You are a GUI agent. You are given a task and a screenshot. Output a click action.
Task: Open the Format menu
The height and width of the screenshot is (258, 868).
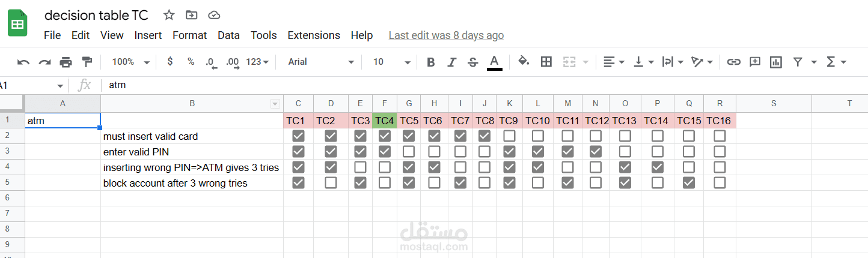click(x=189, y=35)
